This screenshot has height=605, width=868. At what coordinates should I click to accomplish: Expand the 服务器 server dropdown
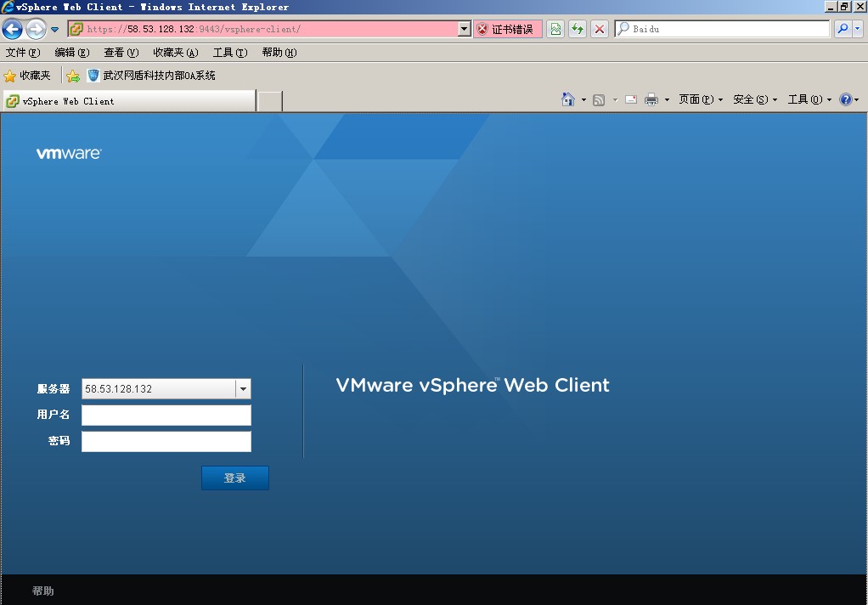click(243, 389)
